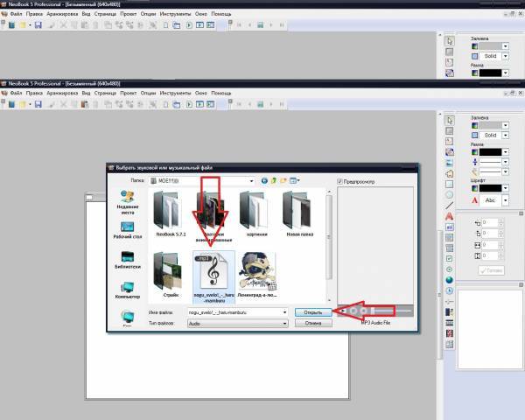Click the Save icon in lower NeoBook toolbar
The height and width of the screenshot is (420, 525).
click(x=38, y=104)
